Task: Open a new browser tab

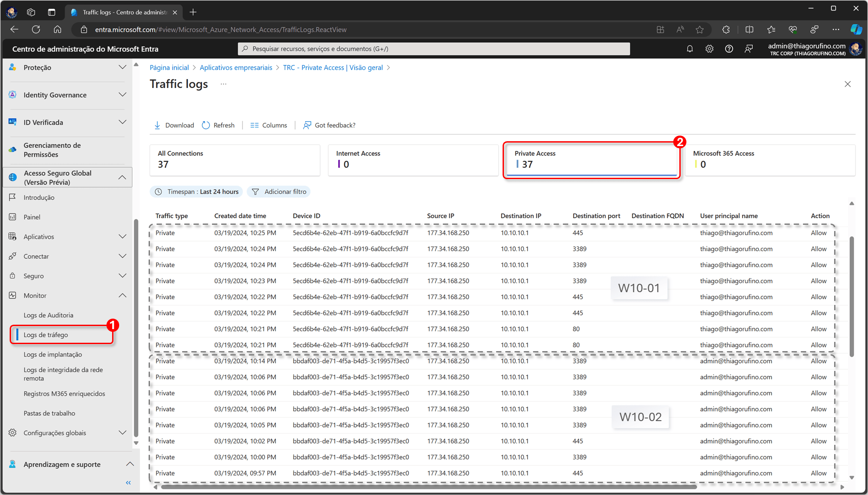Action: (193, 12)
